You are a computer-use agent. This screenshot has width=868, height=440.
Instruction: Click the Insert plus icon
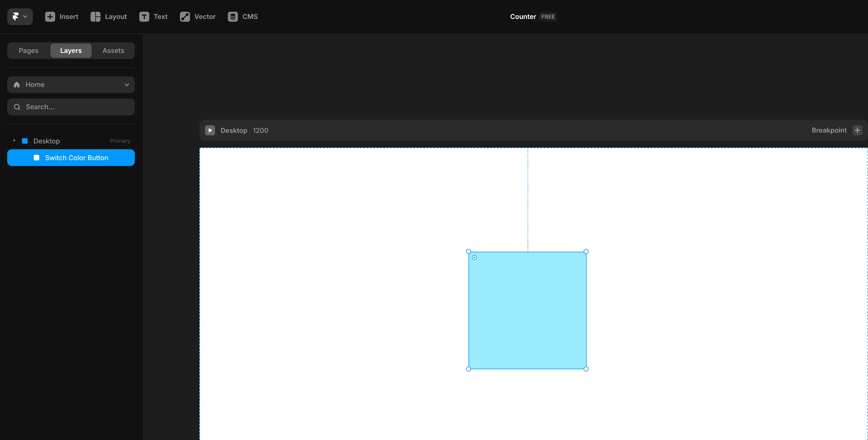point(50,16)
